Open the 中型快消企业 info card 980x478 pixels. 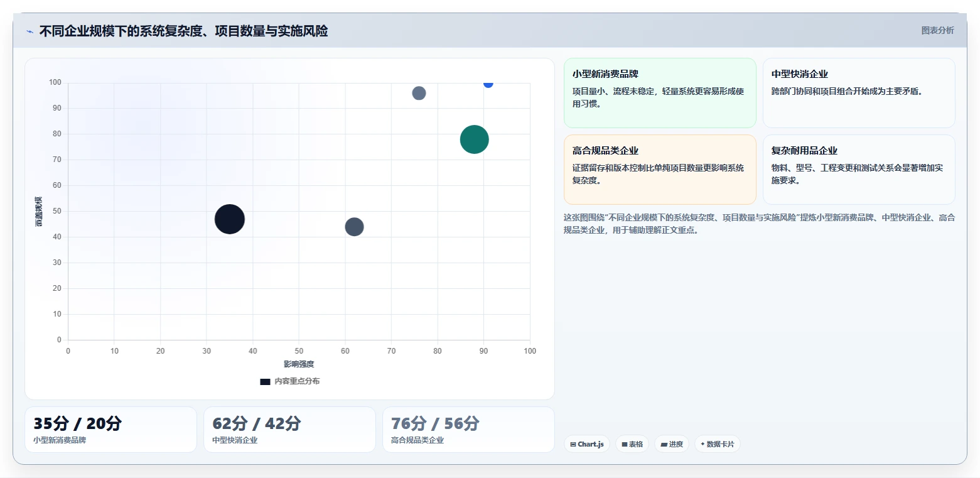859,93
